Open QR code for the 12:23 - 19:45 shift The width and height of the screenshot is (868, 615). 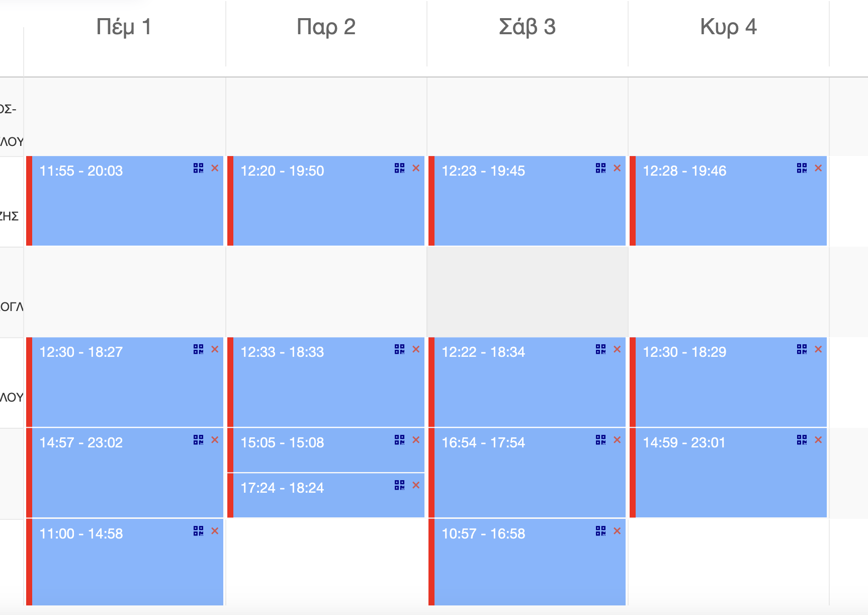(x=600, y=168)
